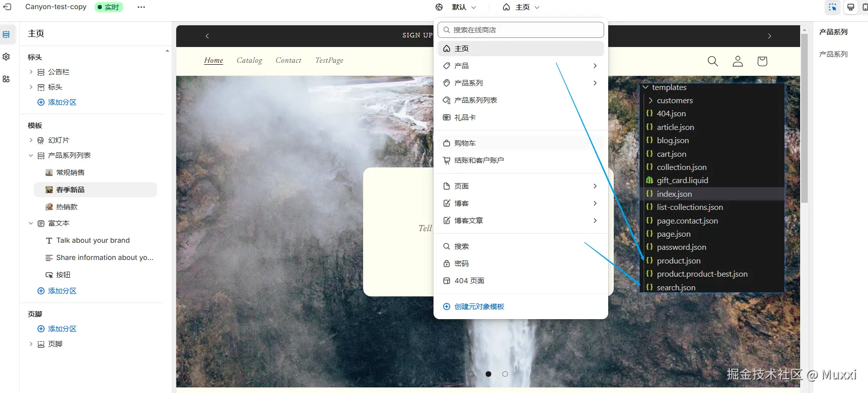Select the middle slideshow dot
868x393 pixels.
click(x=489, y=374)
